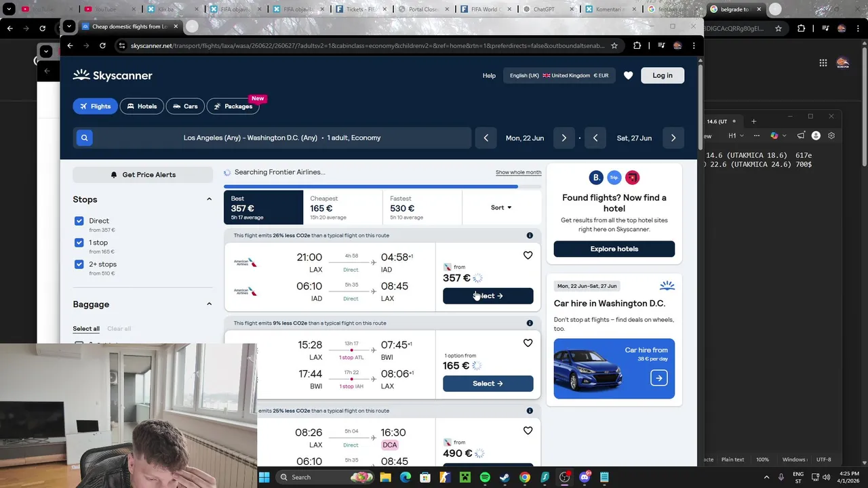
Task: Show CO2 info for 9% less emissions flight
Action: pos(530,323)
